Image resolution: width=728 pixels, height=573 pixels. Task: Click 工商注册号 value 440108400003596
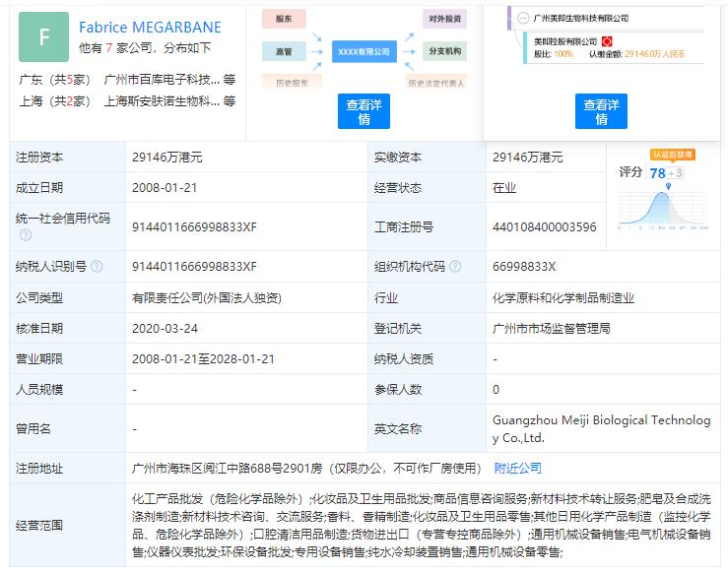(x=544, y=226)
